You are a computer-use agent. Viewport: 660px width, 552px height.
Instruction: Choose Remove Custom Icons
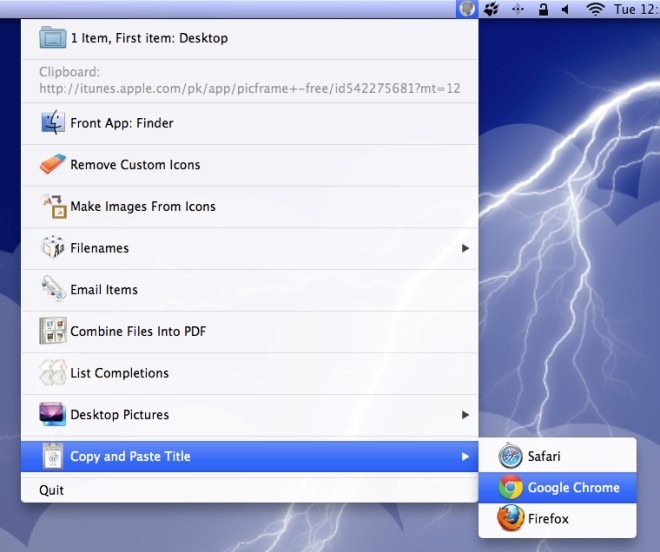tap(250, 165)
